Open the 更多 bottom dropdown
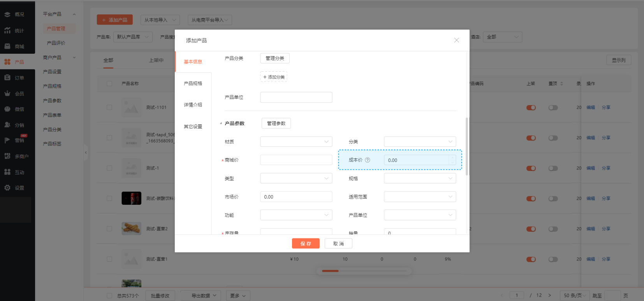The image size is (644, 301). click(x=238, y=296)
